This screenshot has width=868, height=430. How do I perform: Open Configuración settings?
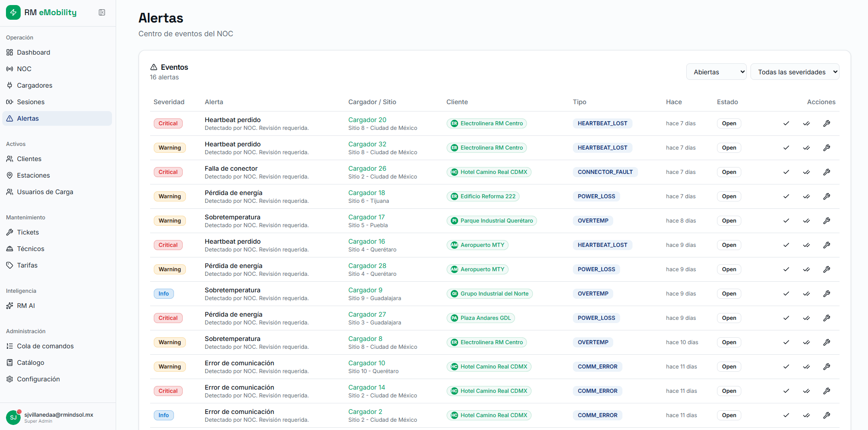tap(57, 379)
